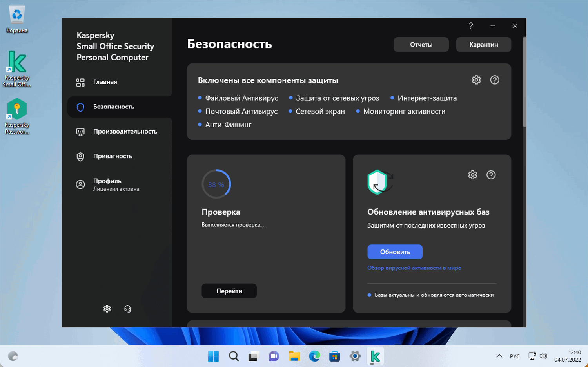Open protection components settings gear

476,80
